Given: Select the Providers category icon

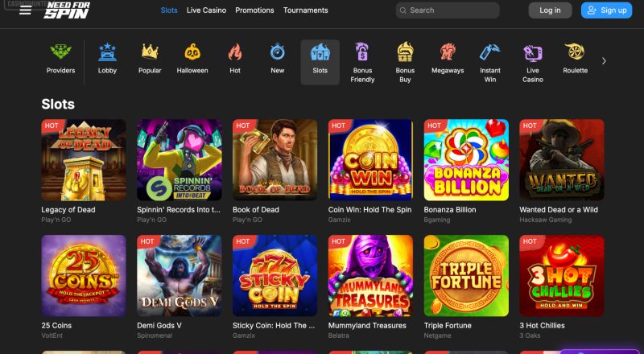Looking at the screenshot, I should click(x=60, y=53).
